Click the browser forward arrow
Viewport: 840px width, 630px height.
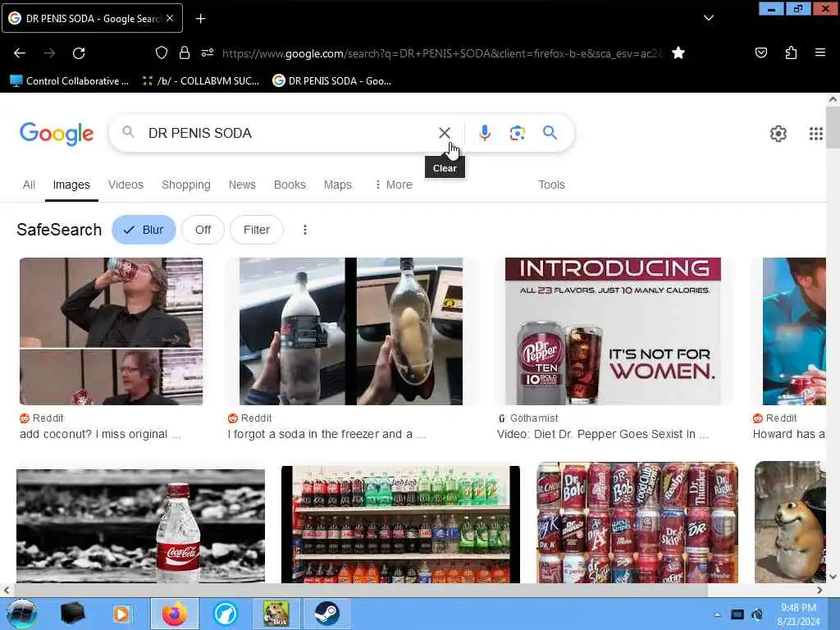[x=49, y=53]
